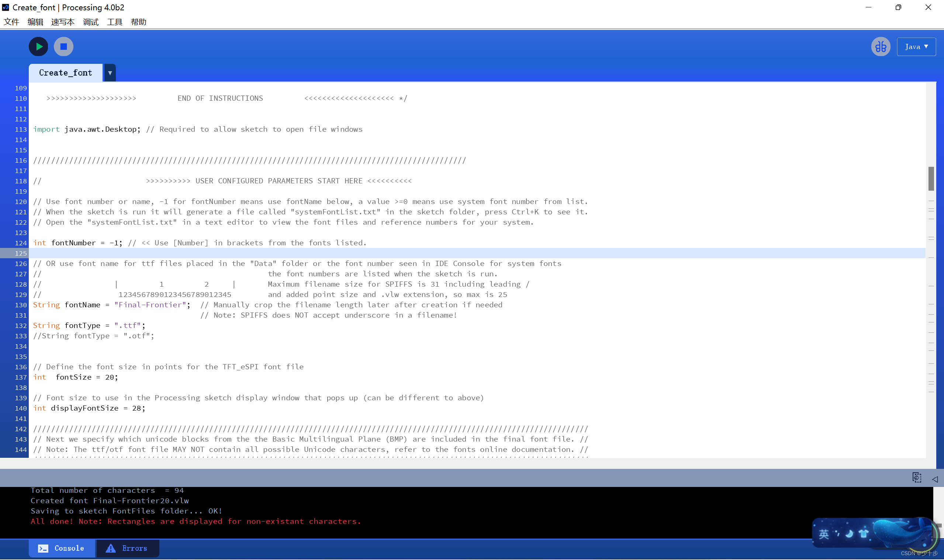Click the copy-to-clipboard icon above console

click(x=916, y=477)
